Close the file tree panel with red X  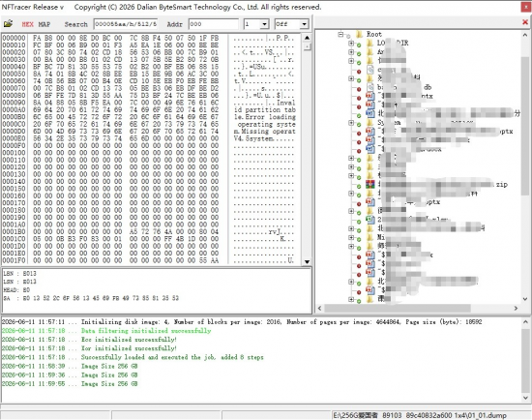525,22
